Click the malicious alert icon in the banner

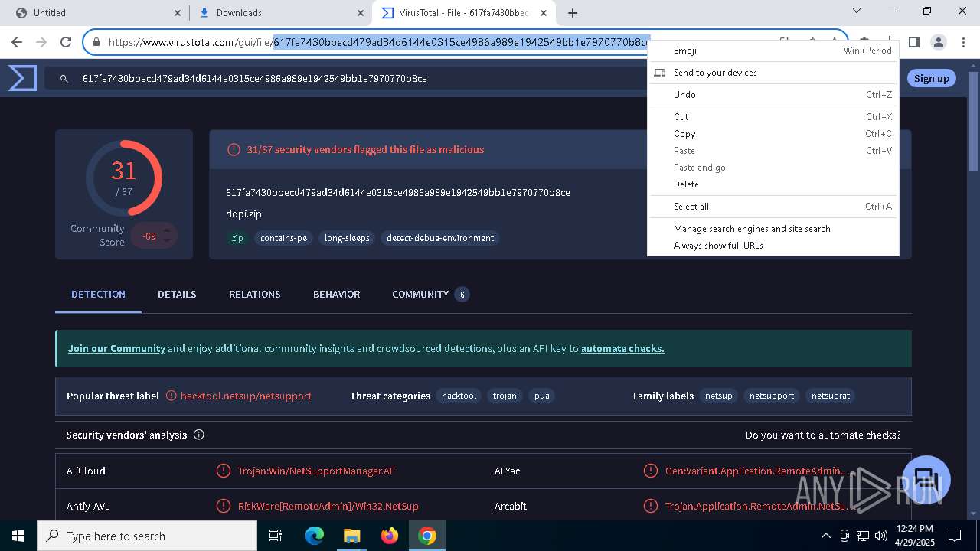[x=234, y=149]
